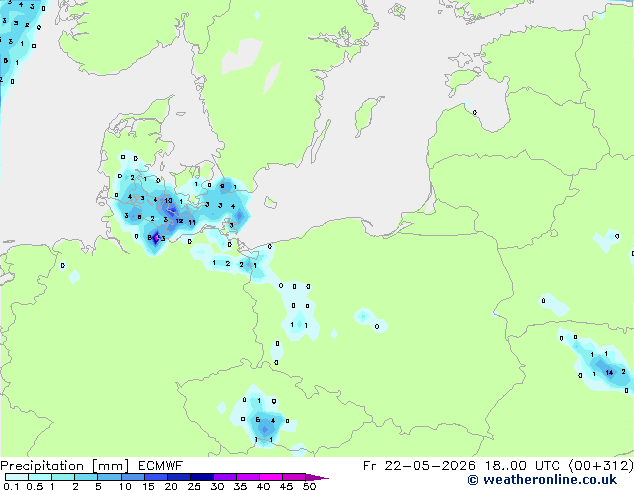Click the time '18..00 UTC'

[x=522, y=466]
